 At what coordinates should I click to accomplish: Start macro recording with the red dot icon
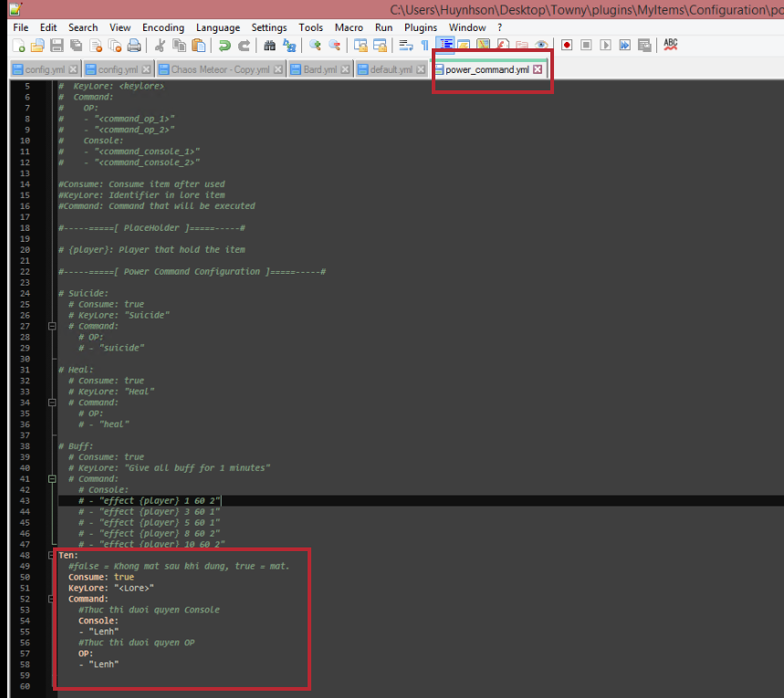tap(567, 45)
